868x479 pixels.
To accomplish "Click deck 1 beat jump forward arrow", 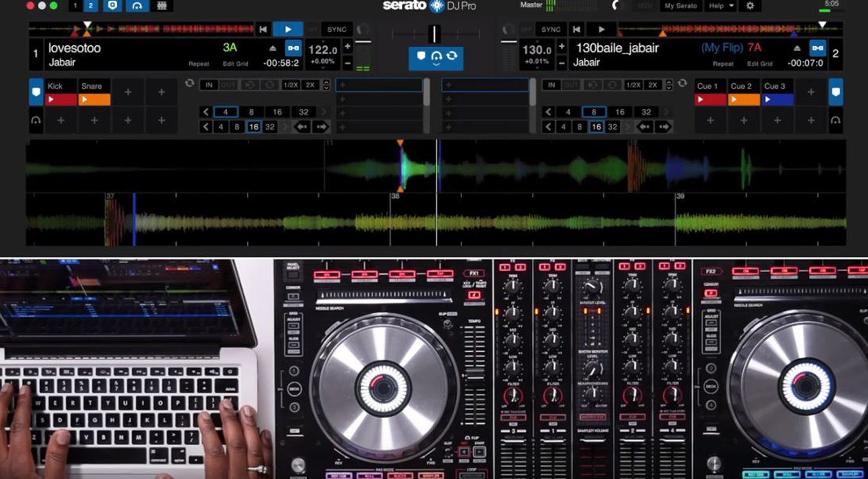I will (x=321, y=127).
